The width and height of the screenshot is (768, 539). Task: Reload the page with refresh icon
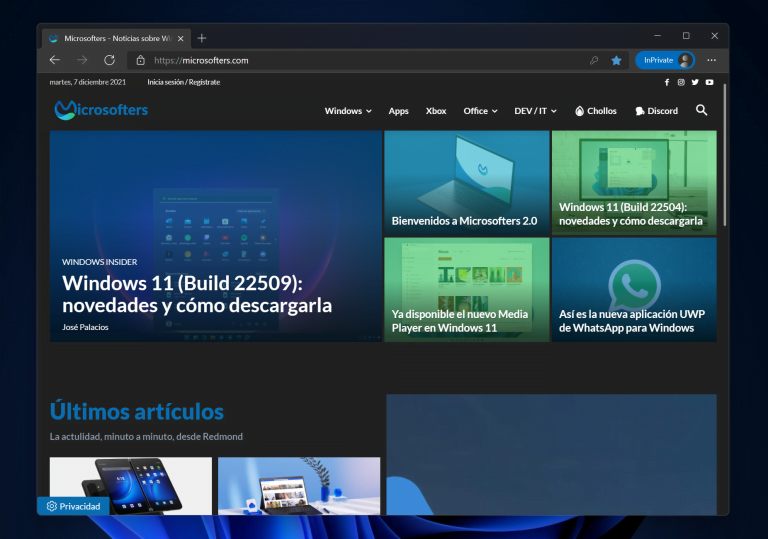[x=109, y=60]
